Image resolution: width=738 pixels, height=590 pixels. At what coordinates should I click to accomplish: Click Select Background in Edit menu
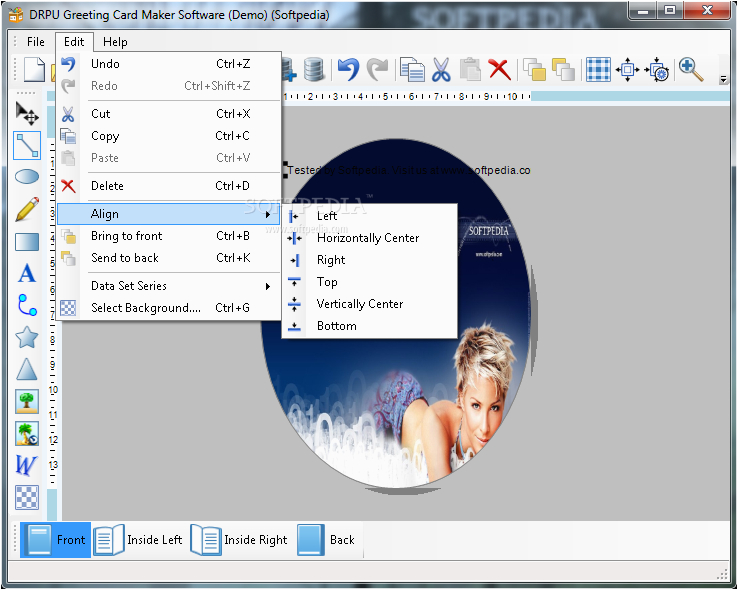pos(145,308)
